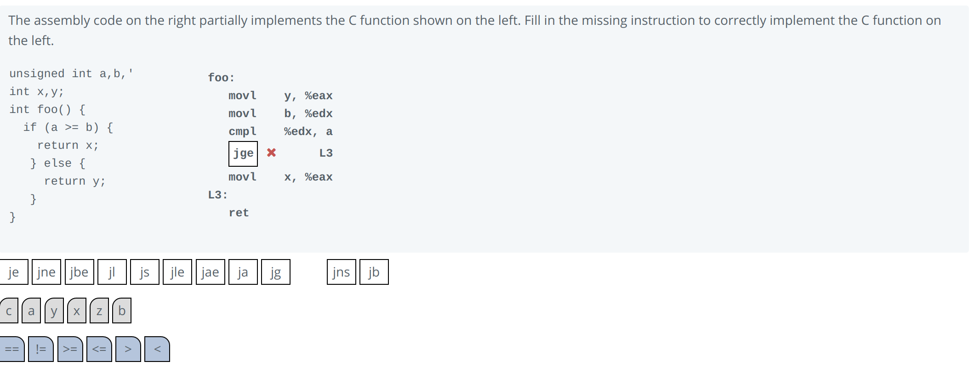This screenshot has height=384, width=980.
Task: Select the 'jns' instruction tile
Action: (x=341, y=272)
